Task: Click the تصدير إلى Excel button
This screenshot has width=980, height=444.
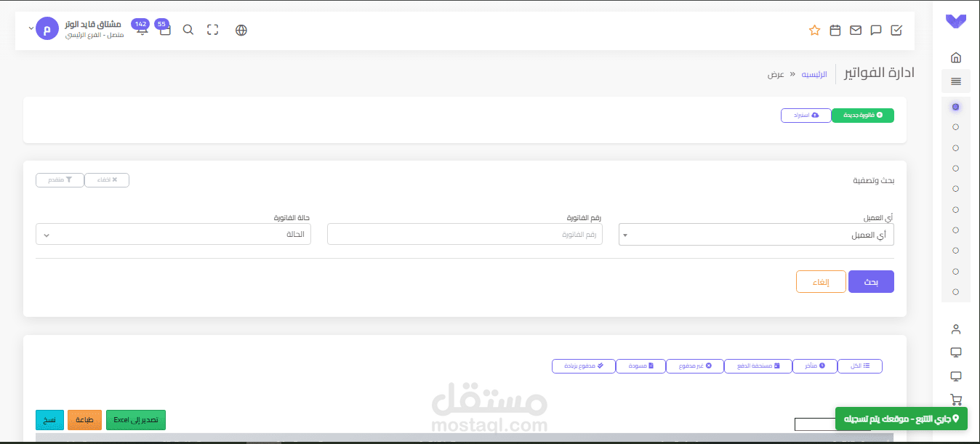Action: pyautogui.click(x=136, y=420)
